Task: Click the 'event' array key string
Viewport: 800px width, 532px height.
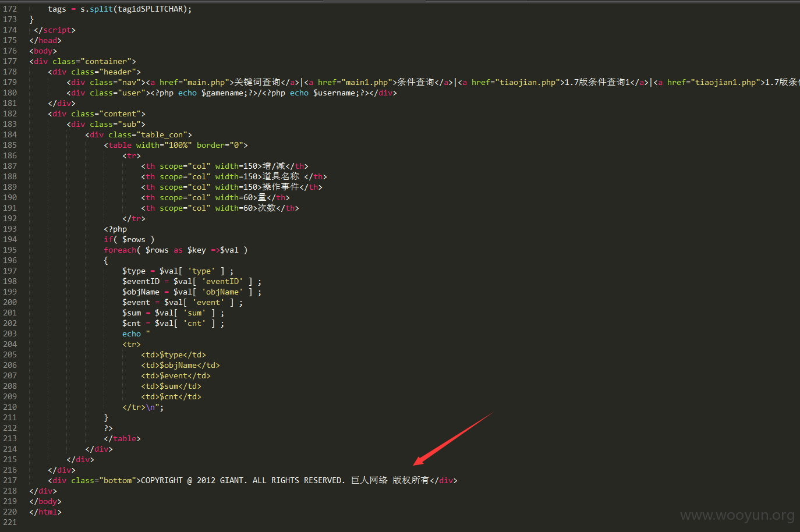Action: [x=208, y=302]
